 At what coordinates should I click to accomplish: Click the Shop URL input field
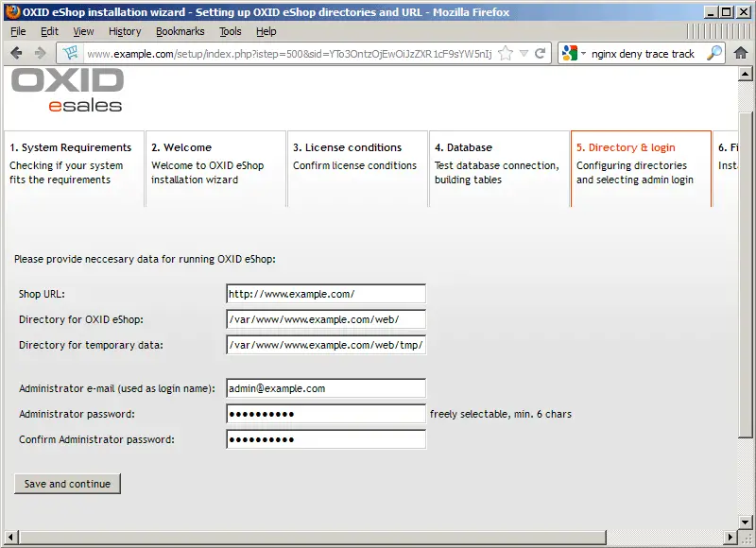pos(326,294)
